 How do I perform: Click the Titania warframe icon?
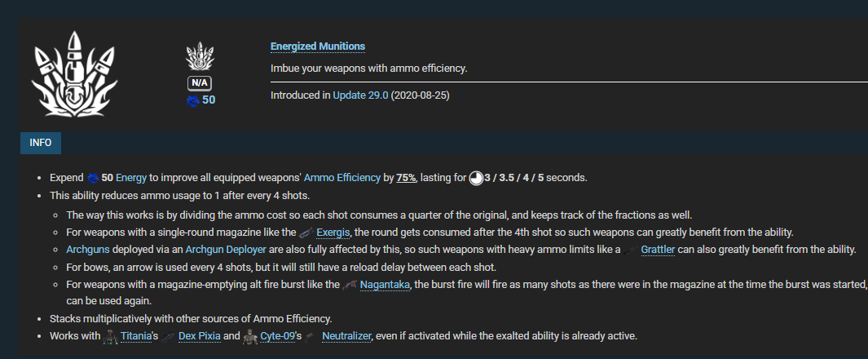point(111,335)
